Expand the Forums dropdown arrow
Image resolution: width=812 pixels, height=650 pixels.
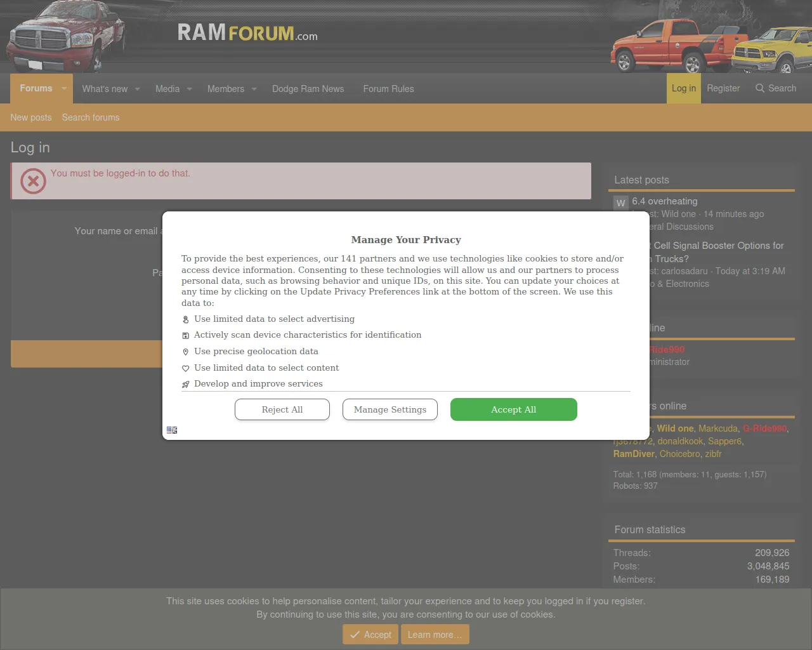[x=64, y=89]
